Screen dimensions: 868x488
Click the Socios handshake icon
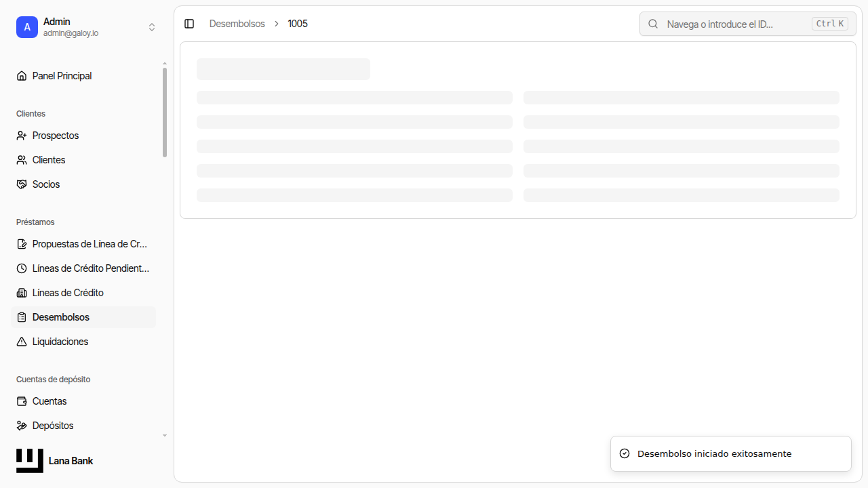22,184
